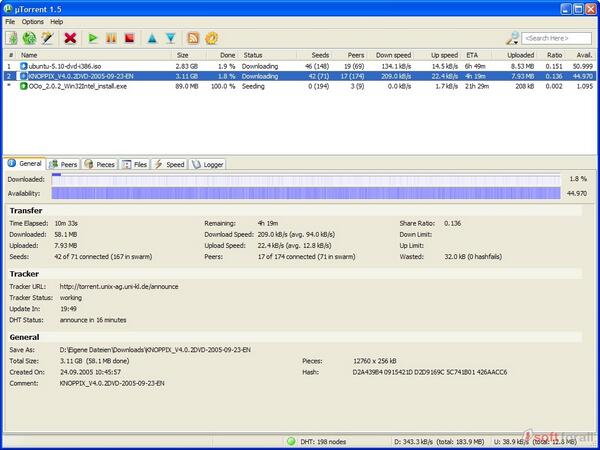The width and height of the screenshot is (600, 450).
Task: Sort by the ETA column header
Action: (x=477, y=55)
